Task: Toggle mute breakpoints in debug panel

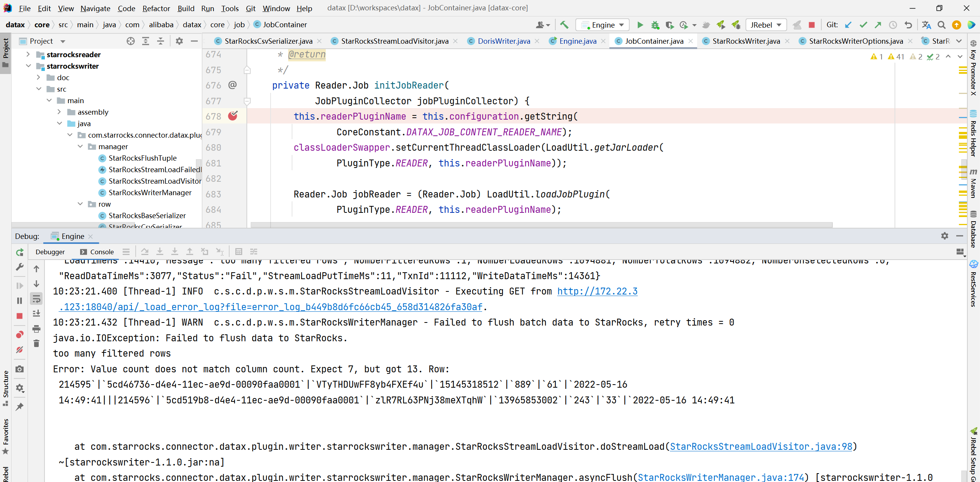Action: 20,350
